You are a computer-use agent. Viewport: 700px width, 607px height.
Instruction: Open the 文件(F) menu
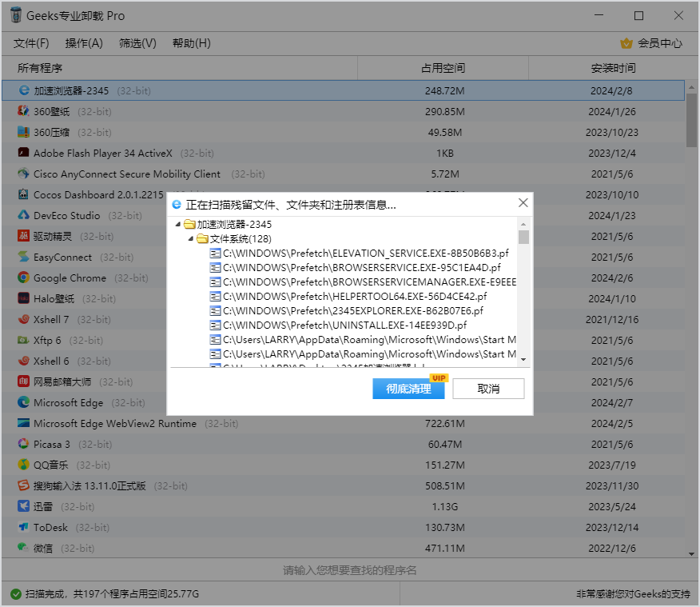[31, 43]
